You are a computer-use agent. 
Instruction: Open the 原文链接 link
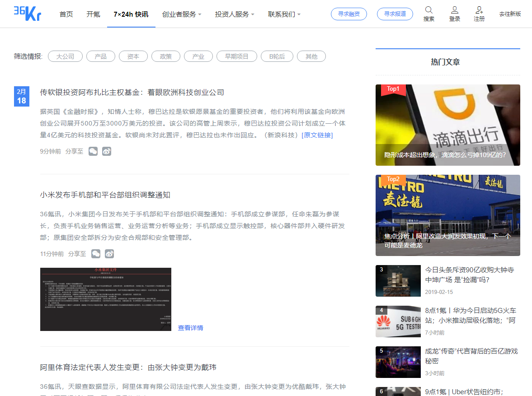317,135
